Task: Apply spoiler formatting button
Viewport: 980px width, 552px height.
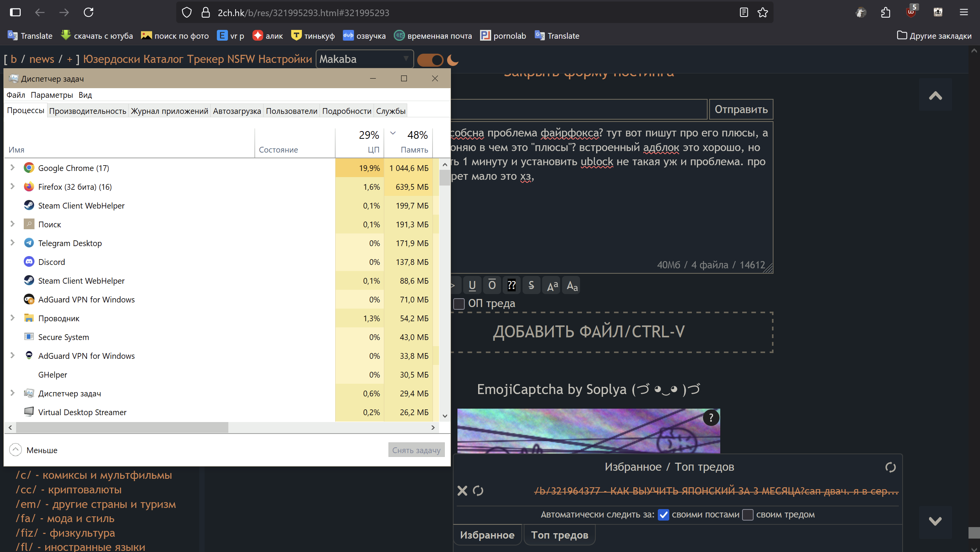Action: tap(511, 285)
